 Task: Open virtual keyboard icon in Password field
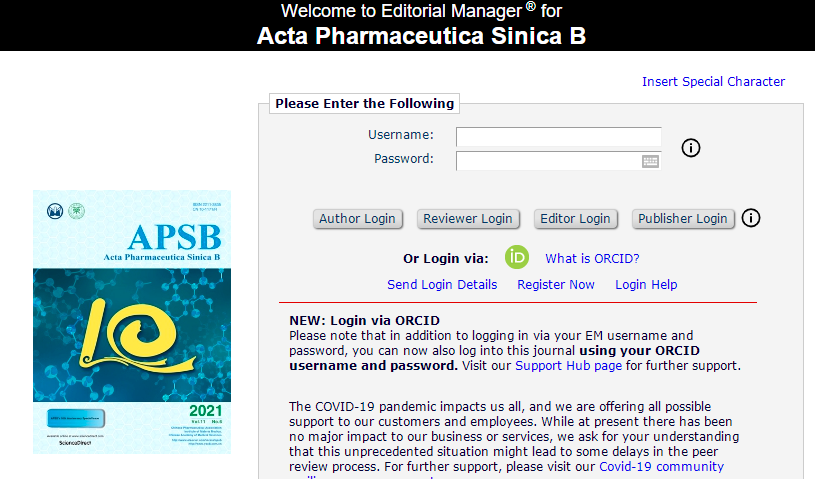[x=650, y=160]
